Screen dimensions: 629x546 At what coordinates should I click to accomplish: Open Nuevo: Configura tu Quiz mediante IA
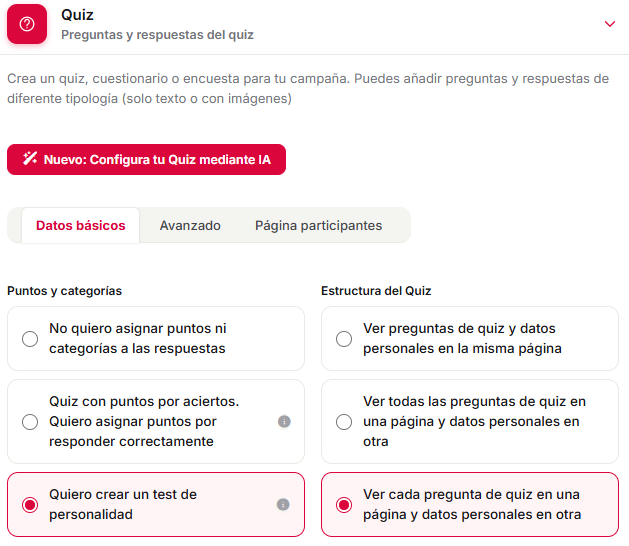146,160
